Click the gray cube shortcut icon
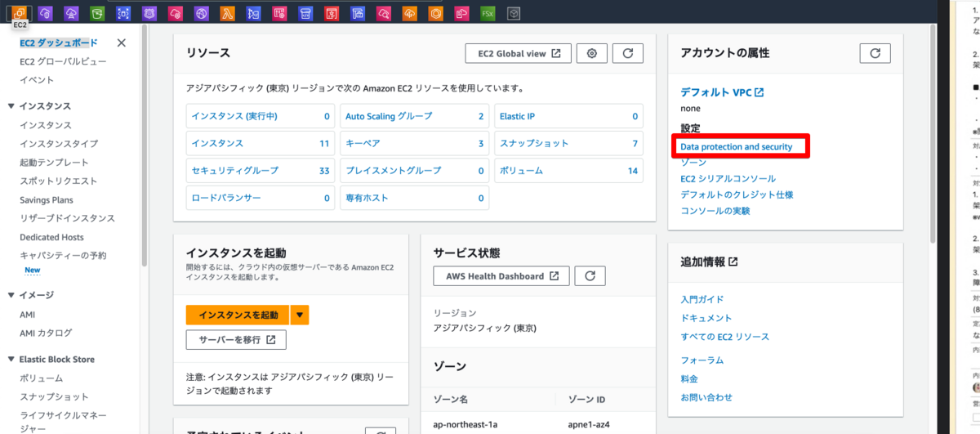Viewport: 980px width, 434px height. [x=513, y=13]
